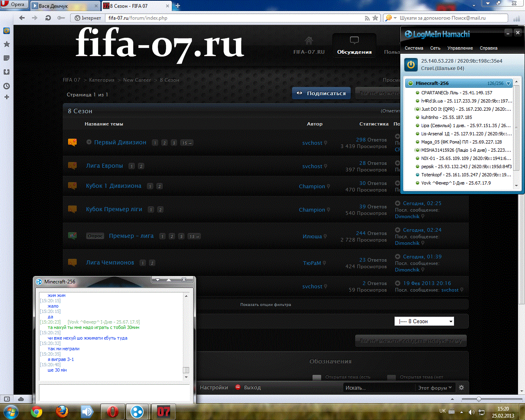Click the Minecraft-256 chat message input box

coord(114,393)
